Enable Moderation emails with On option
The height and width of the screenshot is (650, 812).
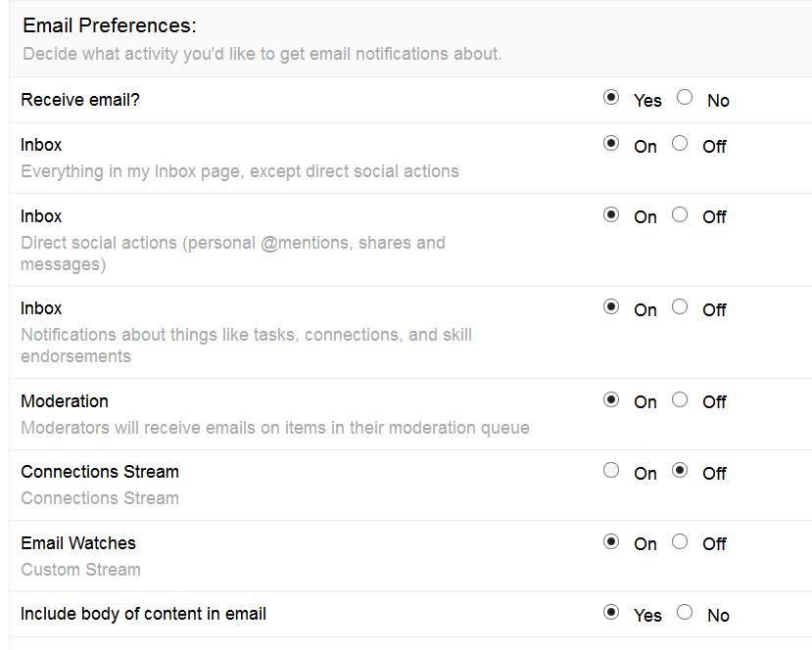tap(612, 399)
